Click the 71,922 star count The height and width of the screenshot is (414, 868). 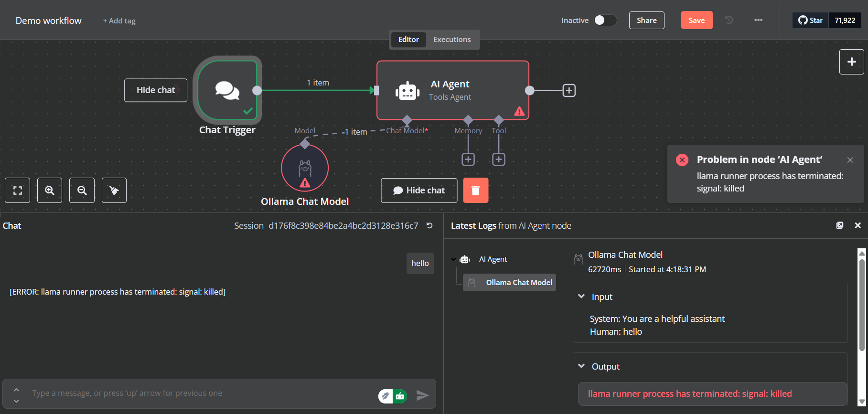click(845, 20)
